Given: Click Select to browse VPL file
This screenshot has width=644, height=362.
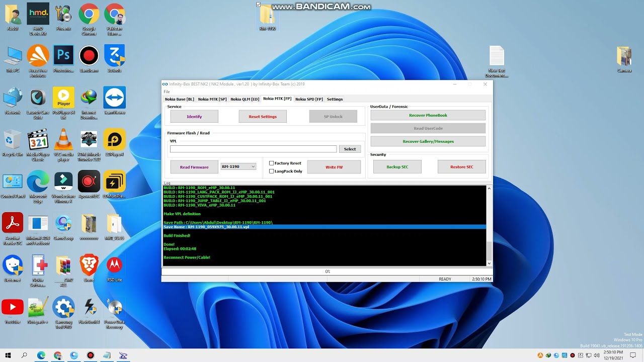Looking at the screenshot, I should click(350, 149).
